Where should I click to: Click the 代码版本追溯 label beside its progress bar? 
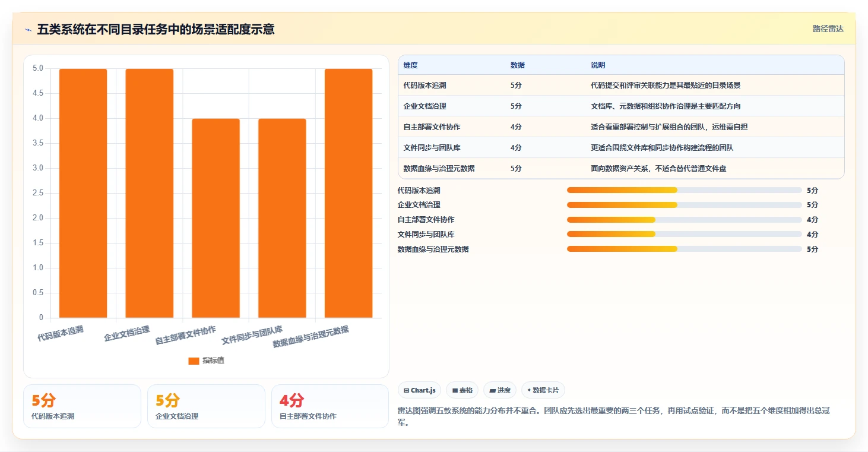click(x=419, y=191)
